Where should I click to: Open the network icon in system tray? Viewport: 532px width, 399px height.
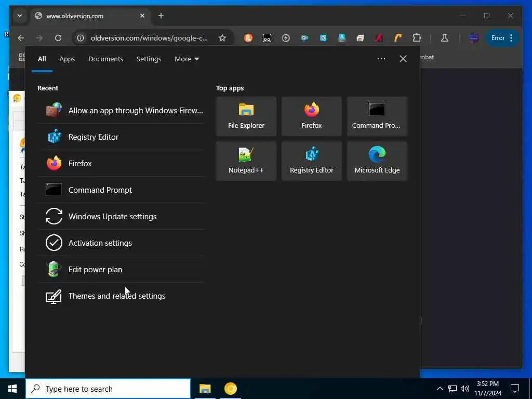(453, 389)
